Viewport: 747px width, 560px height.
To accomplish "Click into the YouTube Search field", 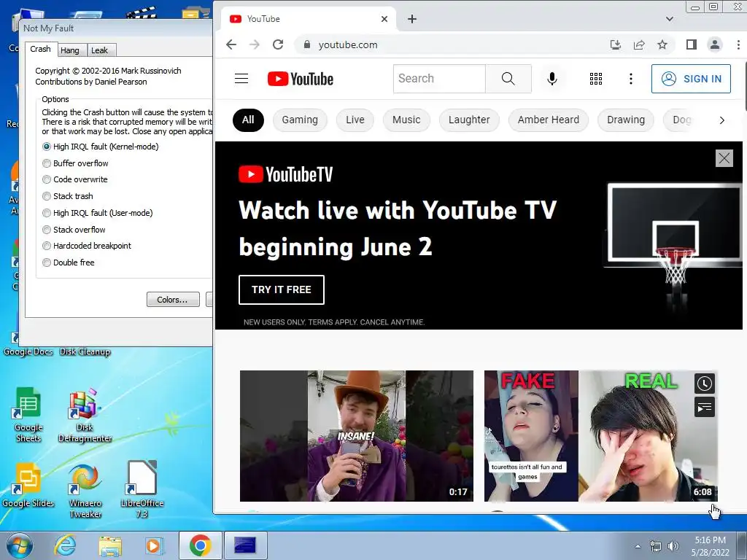I will (439, 79).
